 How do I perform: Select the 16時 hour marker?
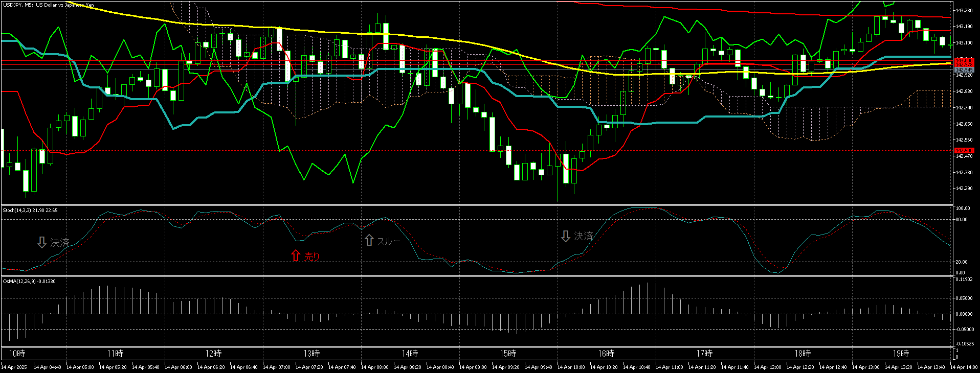[606, 354]
